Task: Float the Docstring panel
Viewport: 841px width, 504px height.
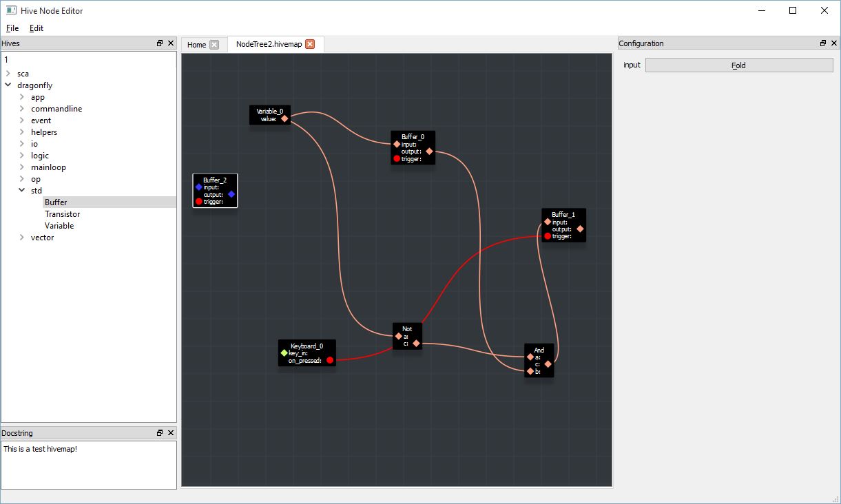Action: tap(160, 433)
